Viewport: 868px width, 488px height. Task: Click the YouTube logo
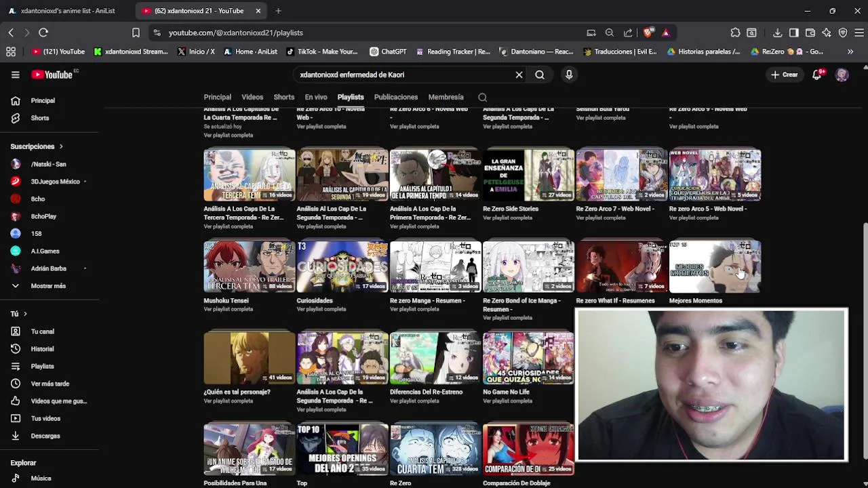(x=52, y=75)
